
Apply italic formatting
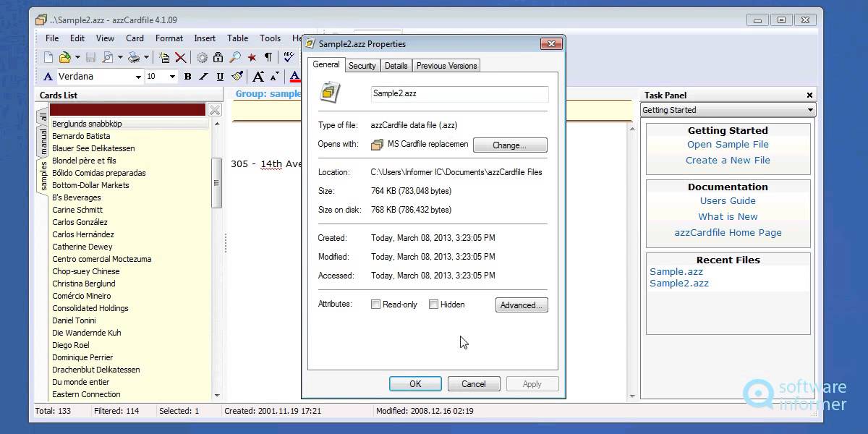click(203, 77)
